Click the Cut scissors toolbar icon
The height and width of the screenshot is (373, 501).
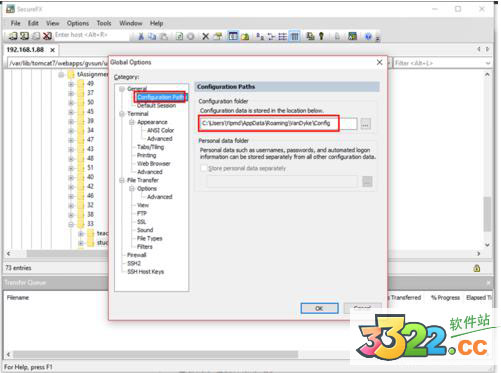point(141,36)
